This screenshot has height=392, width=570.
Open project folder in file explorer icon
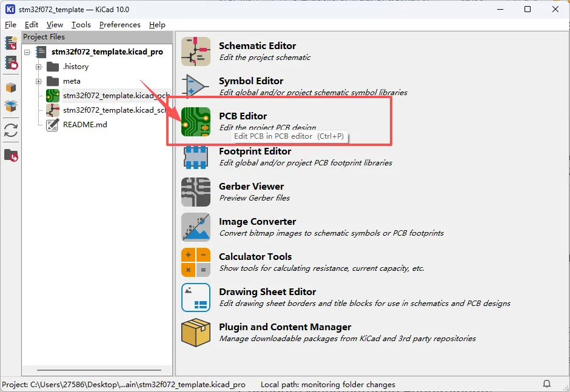tap(11, 155)
